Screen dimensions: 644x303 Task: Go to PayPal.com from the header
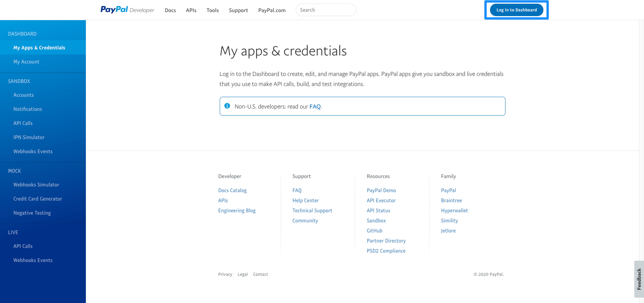click(272, 10)
